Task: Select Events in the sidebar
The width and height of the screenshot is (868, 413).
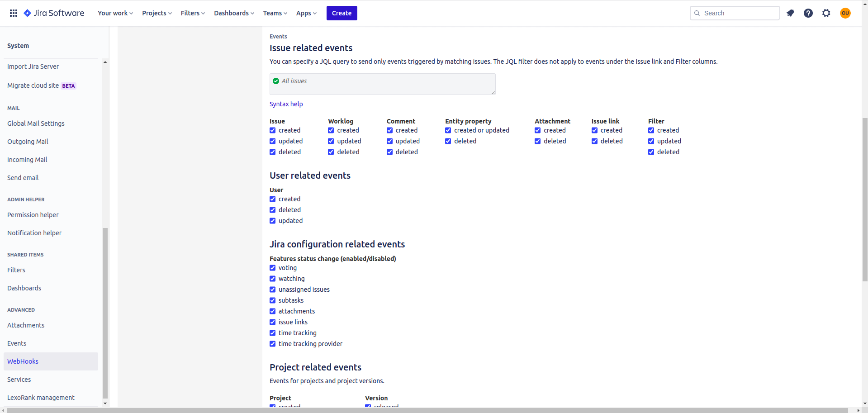Action: [x=17, y=343]
